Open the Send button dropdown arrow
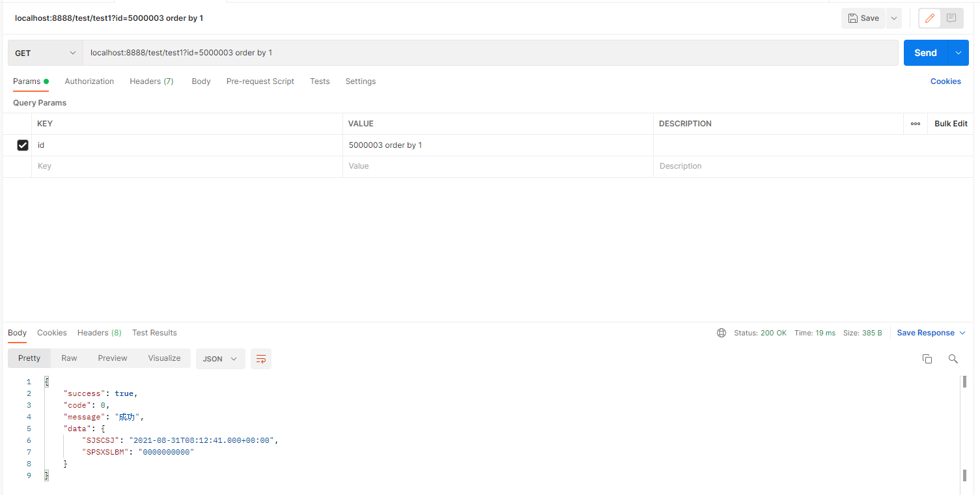This screenshot has height=495, width=980. pyautogui.click(x=958, y=53)
